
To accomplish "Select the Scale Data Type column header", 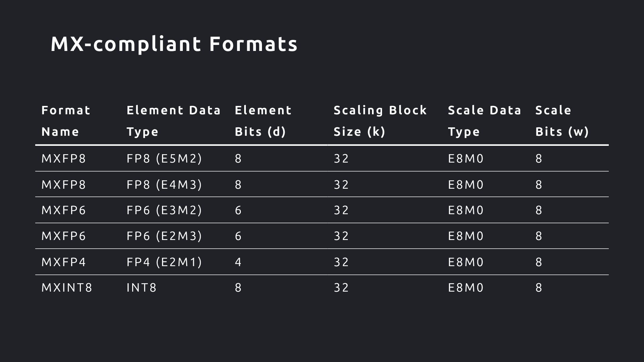I will [484, 121].
